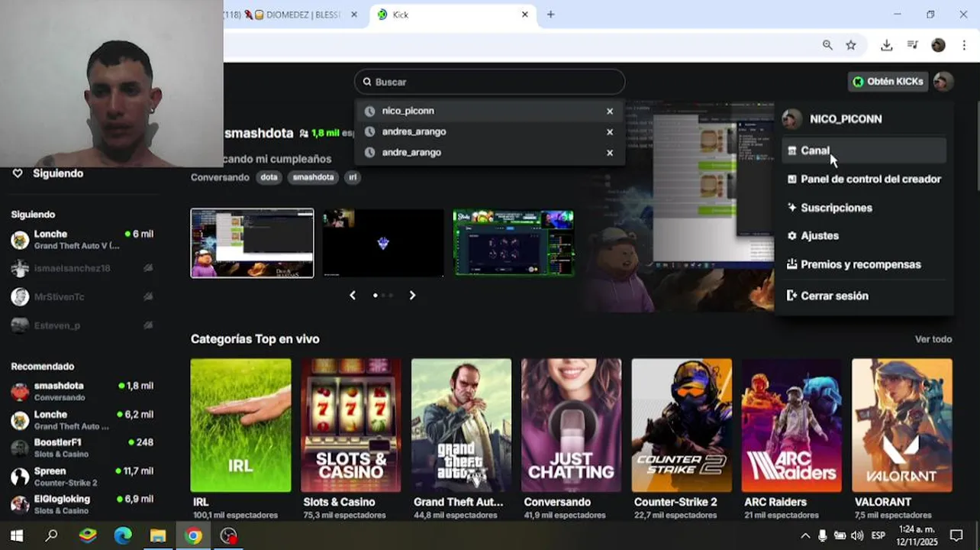Open Premios y recompensas

click(864, 264)
